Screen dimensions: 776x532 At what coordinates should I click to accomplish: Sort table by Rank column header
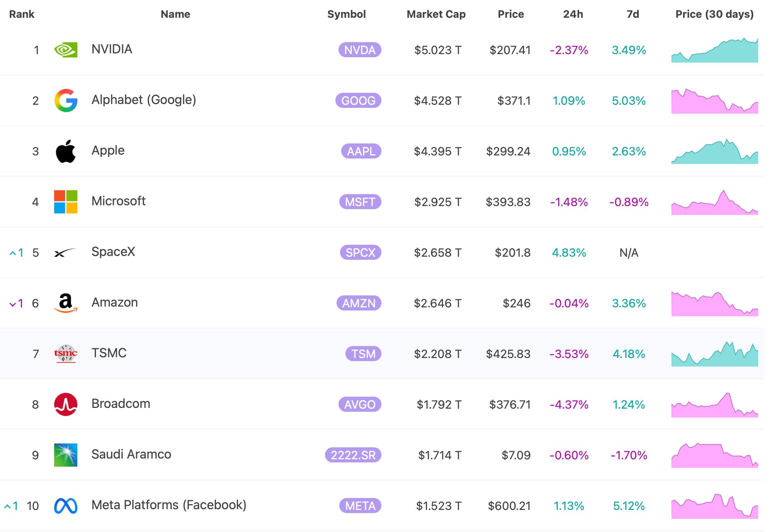point(22,14)
